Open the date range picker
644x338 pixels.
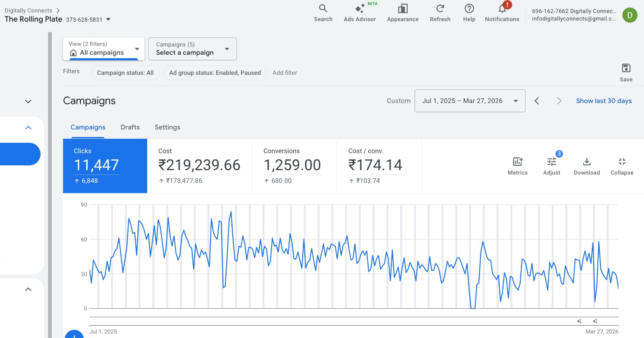point(470,101)
